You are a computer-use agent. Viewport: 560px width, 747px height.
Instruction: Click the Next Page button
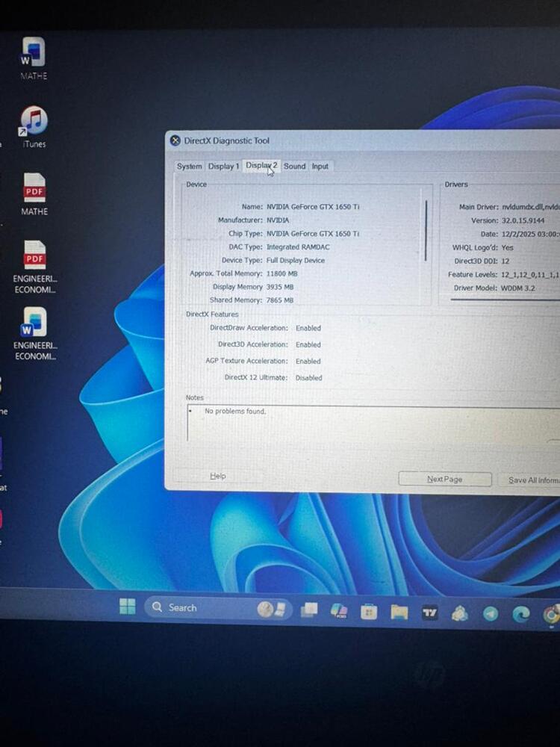(444, 479)
